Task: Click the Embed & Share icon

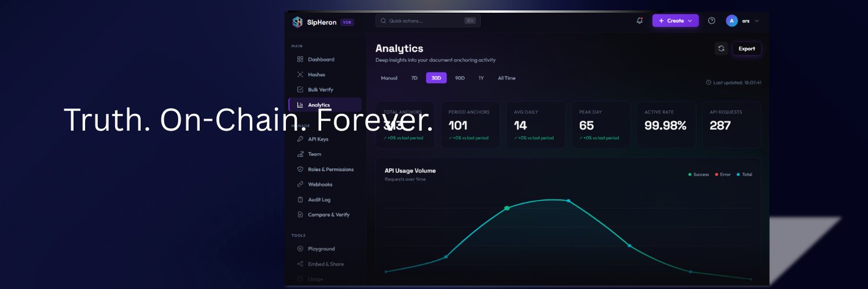Action: (300, 264)
